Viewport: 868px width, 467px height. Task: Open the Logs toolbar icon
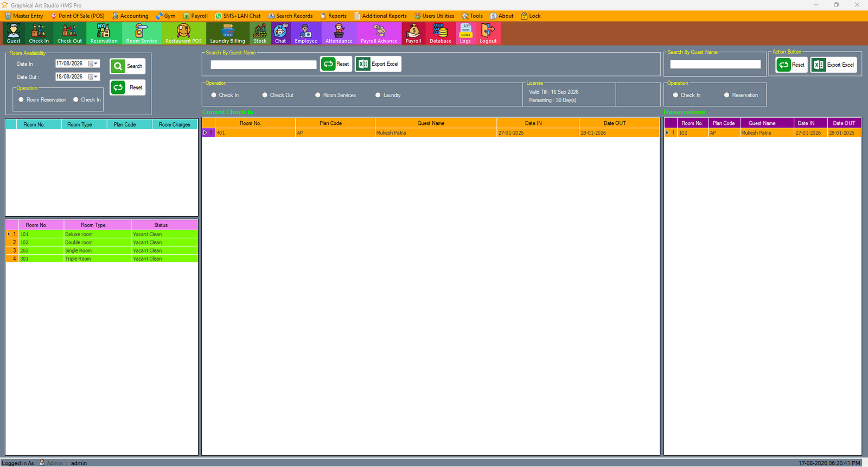tap(465, 33)
